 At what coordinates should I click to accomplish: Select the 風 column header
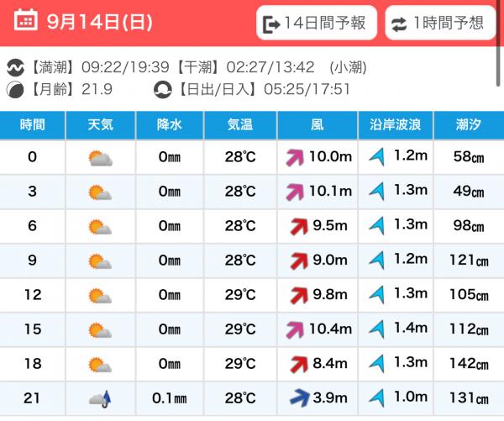tap(317, 125)
